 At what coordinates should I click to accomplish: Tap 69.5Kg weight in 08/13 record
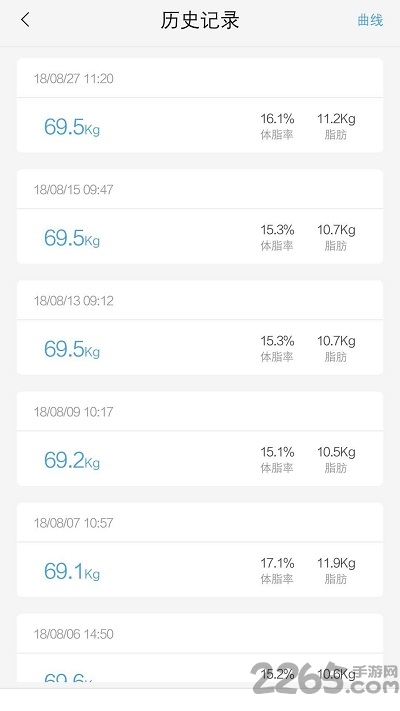coord(72,349)
